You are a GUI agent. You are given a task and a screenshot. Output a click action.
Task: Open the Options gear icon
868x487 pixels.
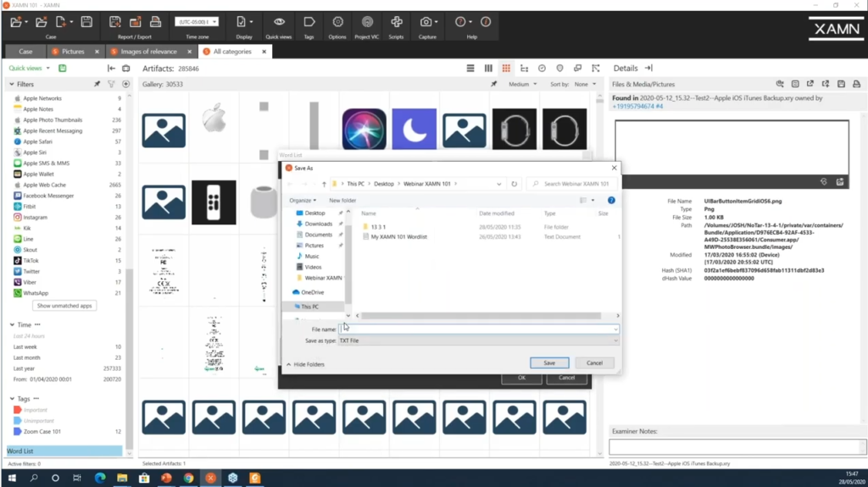click(337, 22)
